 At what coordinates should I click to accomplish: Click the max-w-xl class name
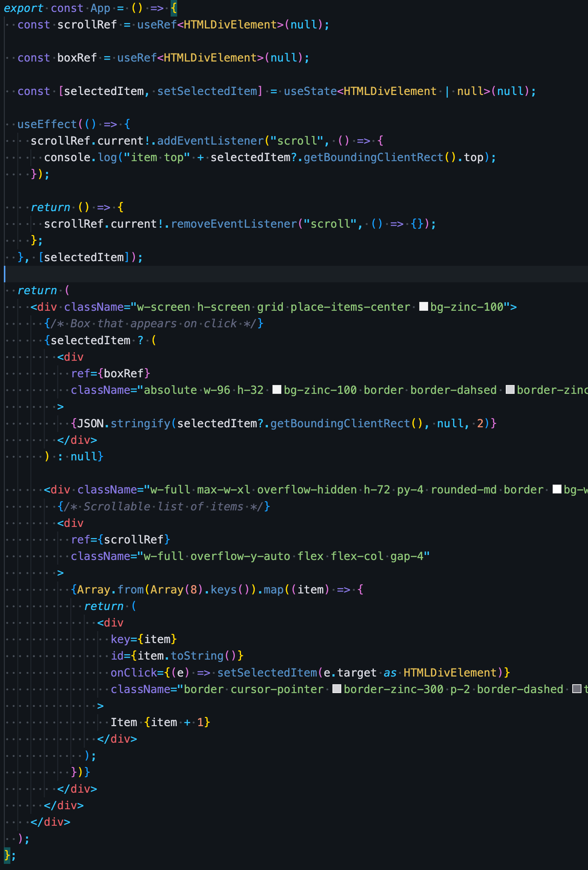click(x=224, y=490)
